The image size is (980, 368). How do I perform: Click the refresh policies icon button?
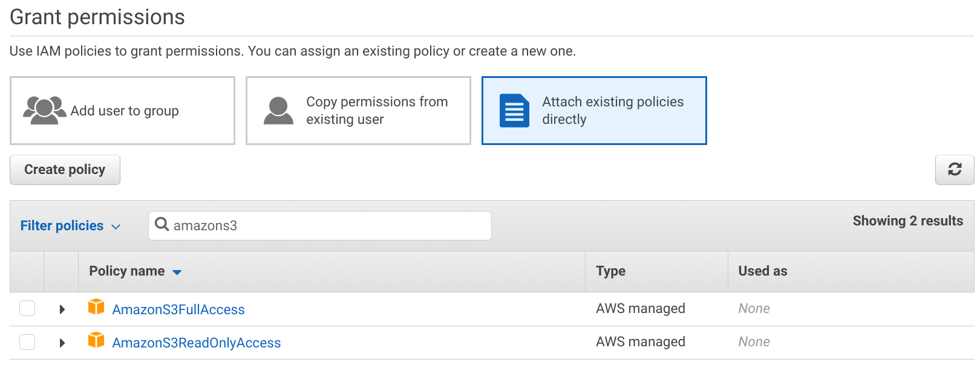[955, 170]
